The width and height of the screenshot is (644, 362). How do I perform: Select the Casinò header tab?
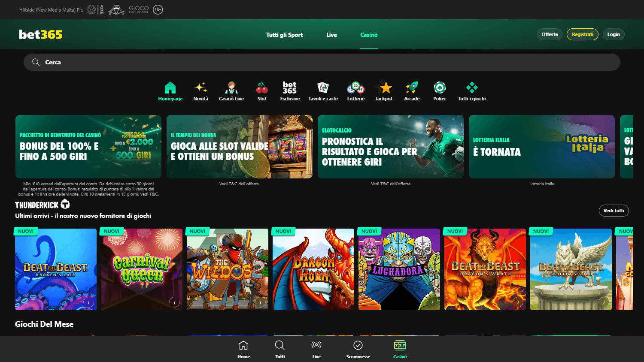[x=369, y=35]
